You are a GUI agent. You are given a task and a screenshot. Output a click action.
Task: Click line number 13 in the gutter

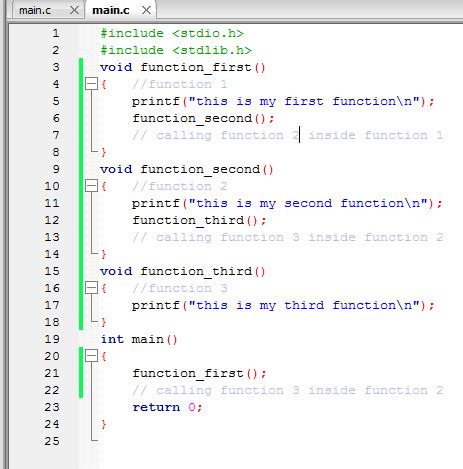[x=52, y=237]
